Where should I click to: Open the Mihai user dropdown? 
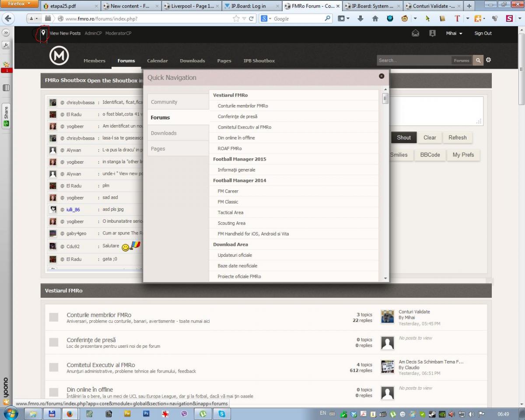pyautogui.click(x=454, y=33)
